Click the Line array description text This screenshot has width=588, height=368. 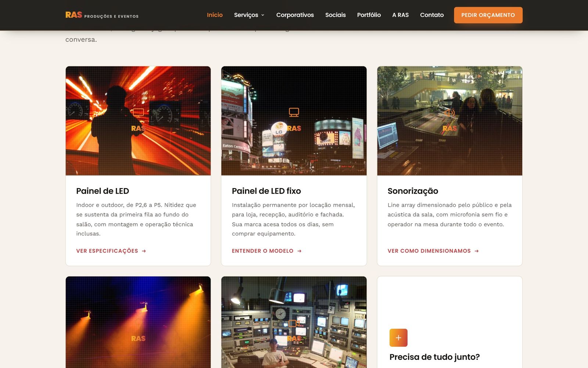(x=449, y=215)
